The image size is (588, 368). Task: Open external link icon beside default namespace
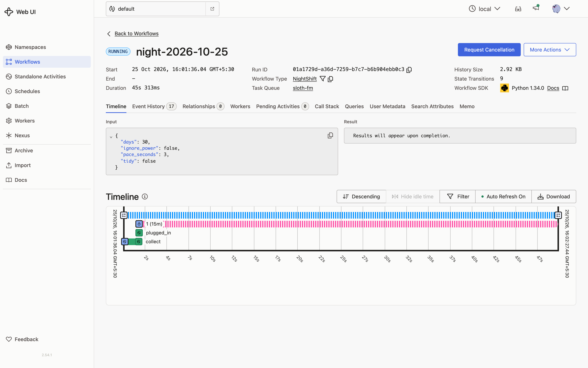coord(212,9)
